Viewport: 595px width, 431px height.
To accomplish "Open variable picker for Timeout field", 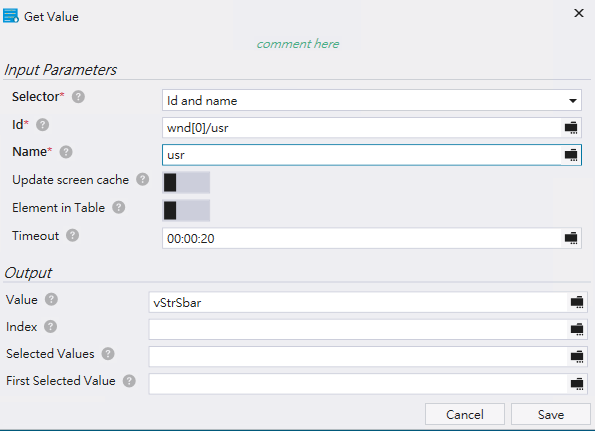I will coord(571,238).
